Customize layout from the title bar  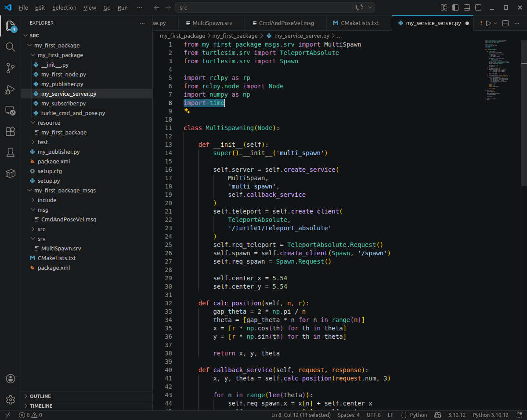[444, 7]
